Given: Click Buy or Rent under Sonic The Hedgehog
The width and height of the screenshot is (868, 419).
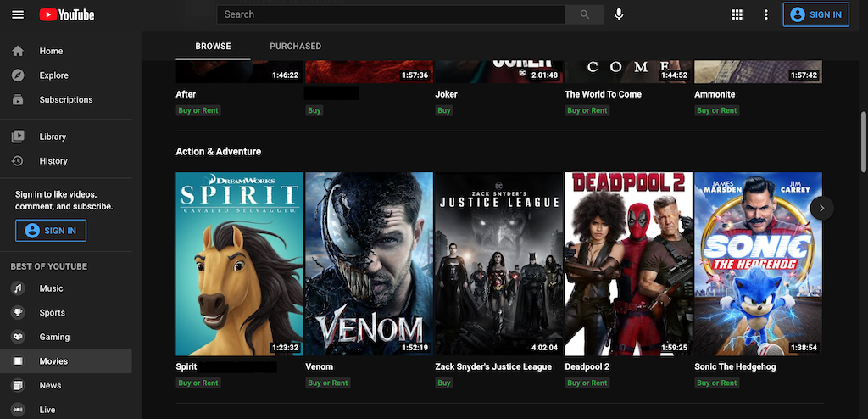Looking at the screenshot, I should (717, 383).
